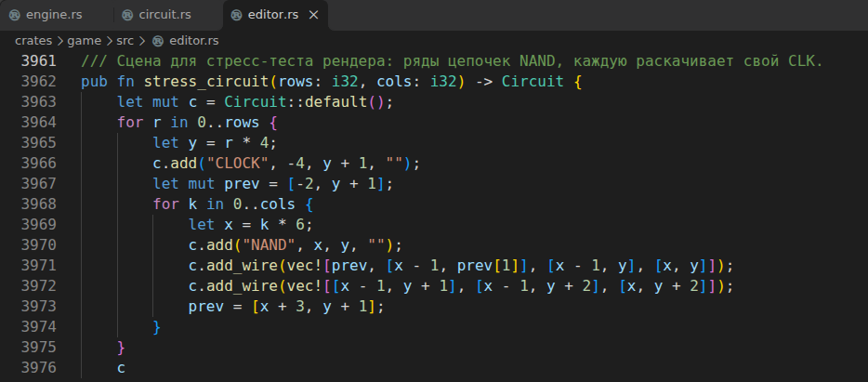Click 'for k in 0..cols' loop header
The width and height of the screenshot is (868, 382).
point(224,204)
